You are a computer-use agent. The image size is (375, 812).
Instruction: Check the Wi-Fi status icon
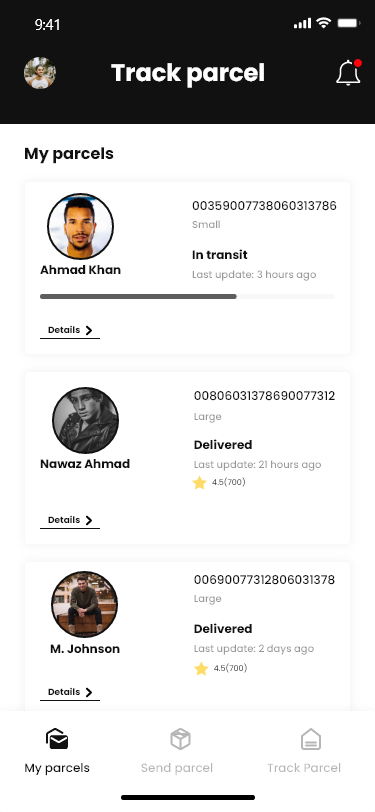324,23
